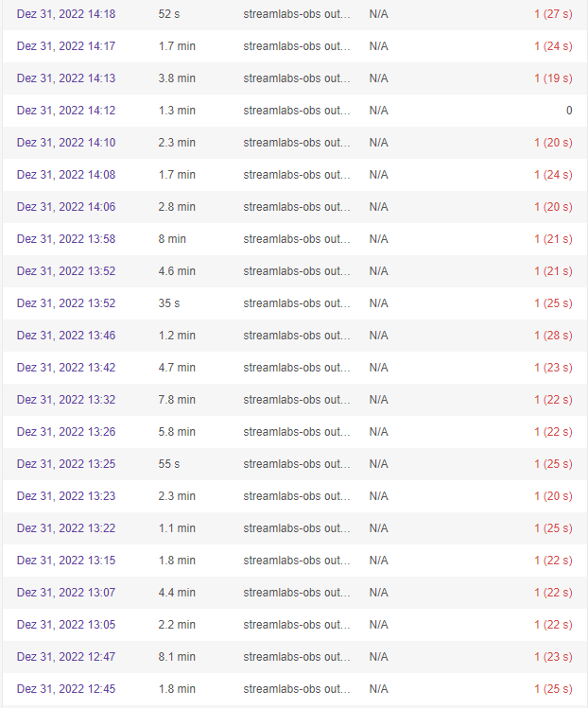Open the Dez 31, 2022 13:07 session link
The image size is (588, 708).
(x=66, y=593)
